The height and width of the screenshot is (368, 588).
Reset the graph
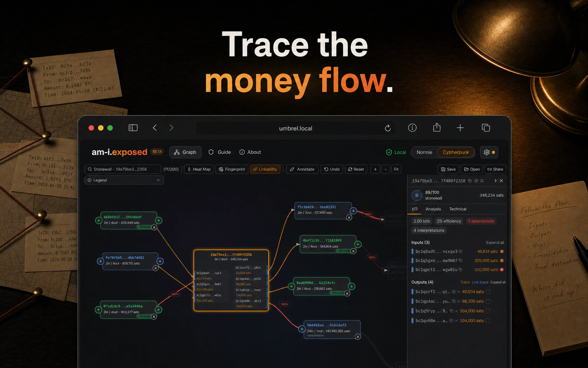pos(356,169)
